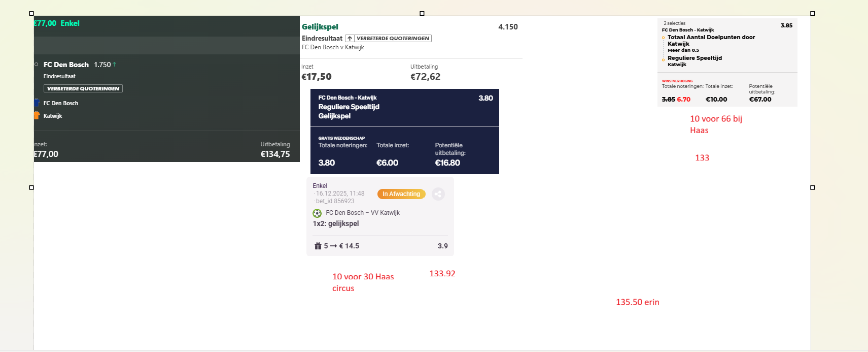Click the circle marker before FC Den Bosch 1.750
This screenshot has width=868, height=352.
[37, 65]
